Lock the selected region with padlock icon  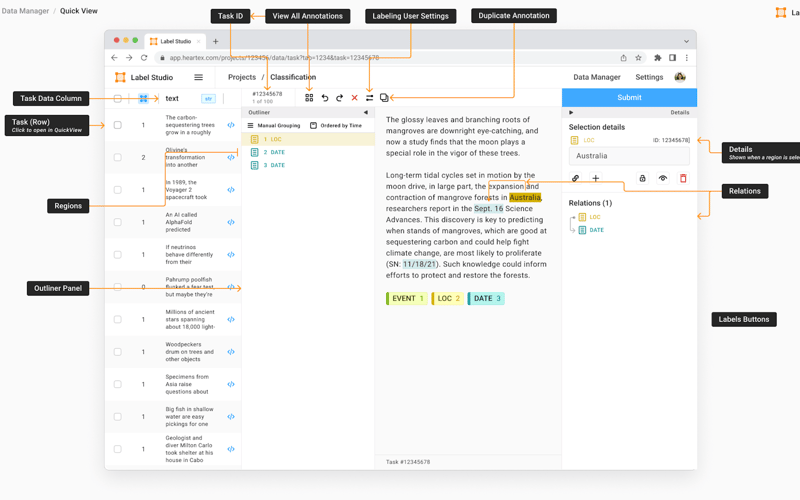[x=642, y=178]
